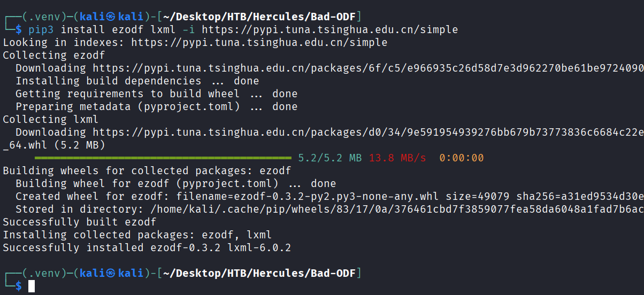Viewport: 644px width, 295px height.
Task: Click the dollar sign before pip3
Action: click(19, 29)
